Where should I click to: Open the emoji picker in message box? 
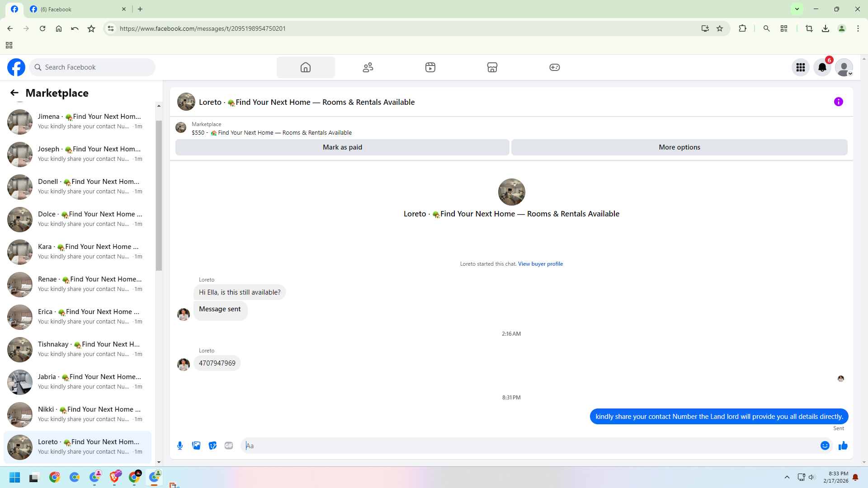[x=825, y=446]
